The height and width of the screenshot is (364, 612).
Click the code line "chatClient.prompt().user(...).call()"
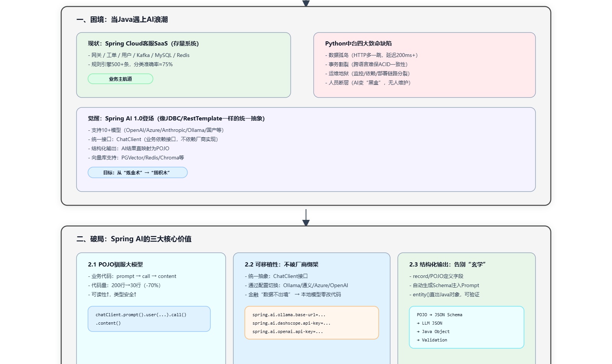point(141,315)
